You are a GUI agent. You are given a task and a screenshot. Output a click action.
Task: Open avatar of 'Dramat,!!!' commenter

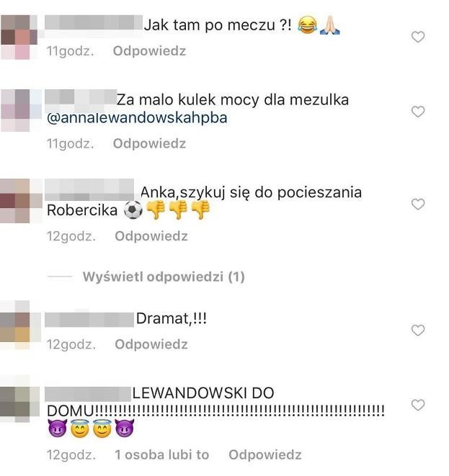(x=20, y=325)
